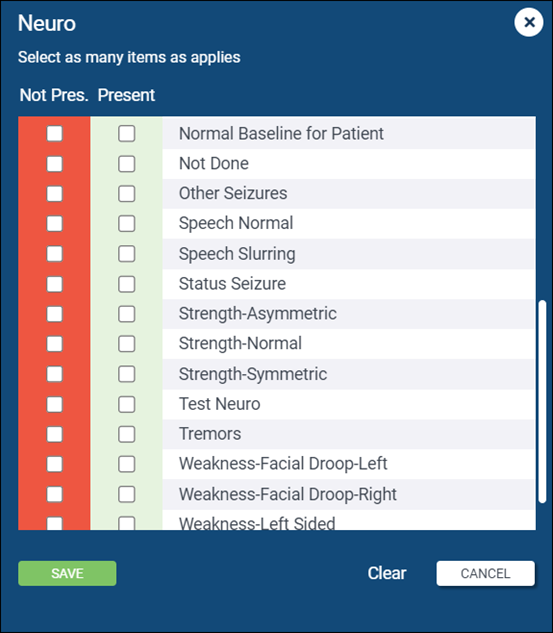The height and width of the screenshot is (633, 553).
Task: Toggle Not Pres. checkbox for Strength-Normal
Action: click(54, 344)
